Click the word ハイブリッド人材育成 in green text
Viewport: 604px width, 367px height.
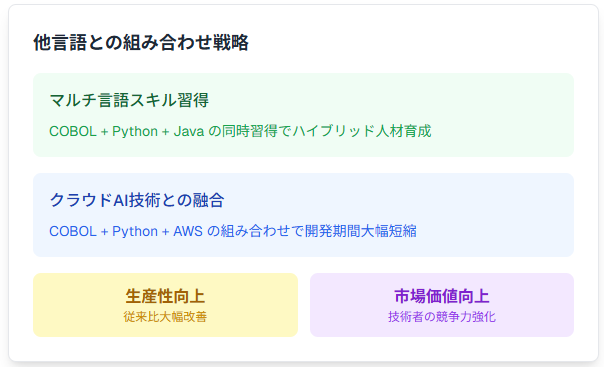click(362, 131)
